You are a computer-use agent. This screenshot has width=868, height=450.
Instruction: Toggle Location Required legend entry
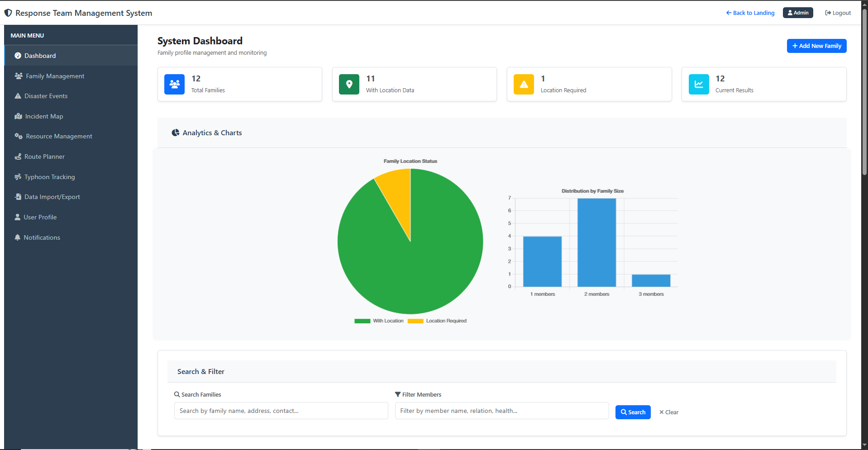tap(437, 321)
